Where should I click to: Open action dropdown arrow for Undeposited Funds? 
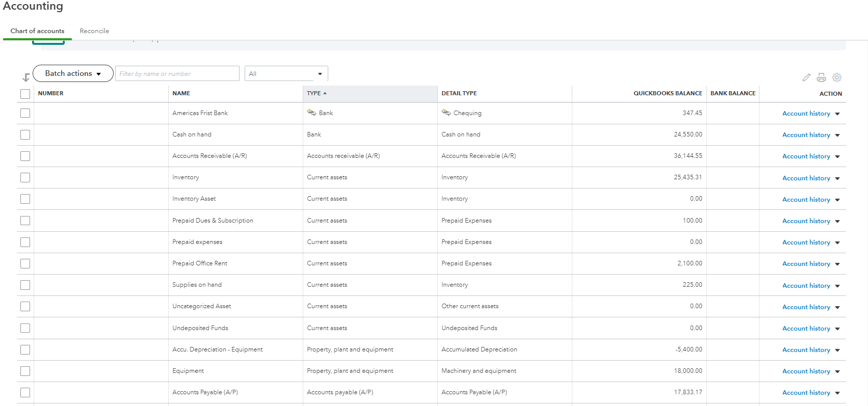pos(837,329)
